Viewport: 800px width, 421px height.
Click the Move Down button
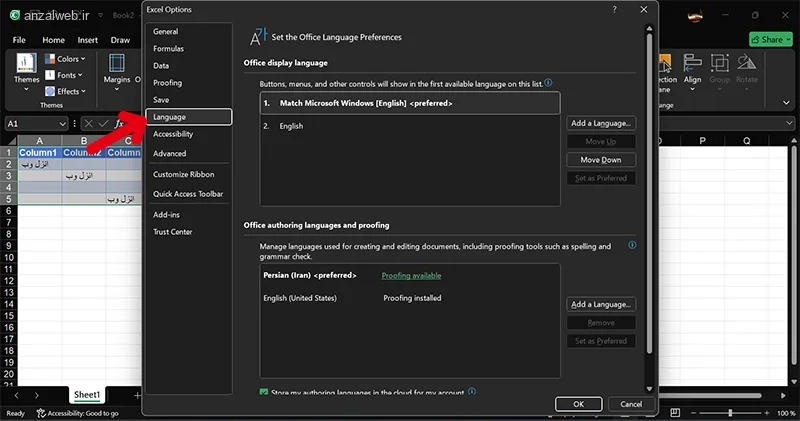[601, 160]
